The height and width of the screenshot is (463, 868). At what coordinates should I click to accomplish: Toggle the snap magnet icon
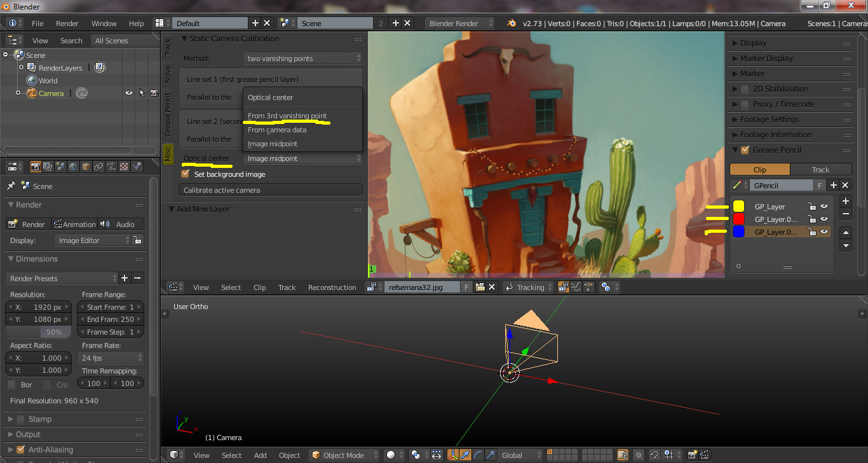[x=654, y=455]
